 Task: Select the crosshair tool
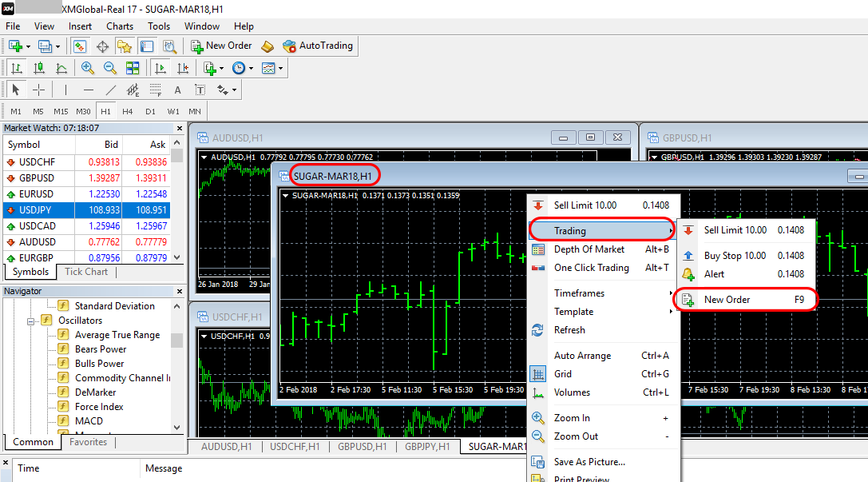click(x=39, y=90)
